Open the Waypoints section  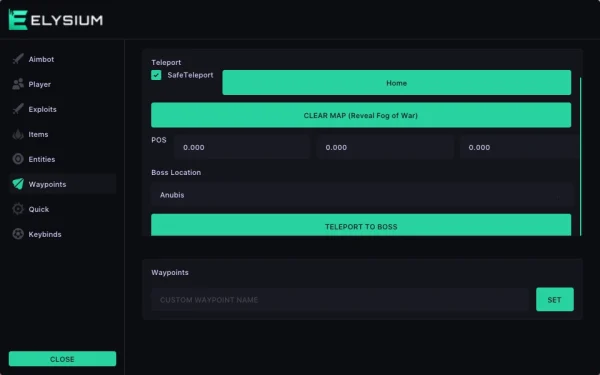pos(62,184)
